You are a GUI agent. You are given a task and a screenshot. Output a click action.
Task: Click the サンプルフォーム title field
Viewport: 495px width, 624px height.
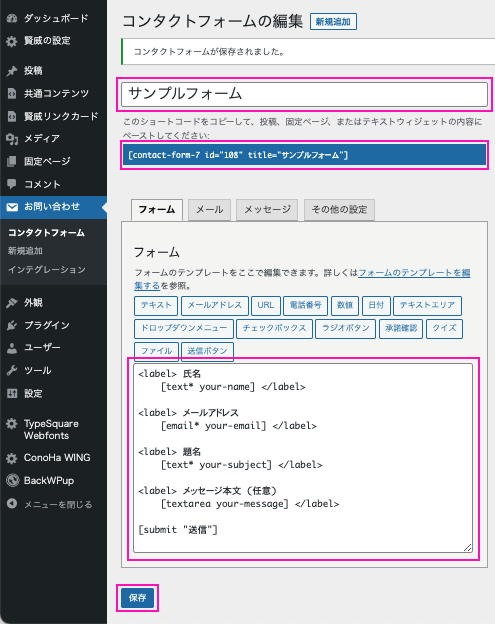(x=304, y=94)
